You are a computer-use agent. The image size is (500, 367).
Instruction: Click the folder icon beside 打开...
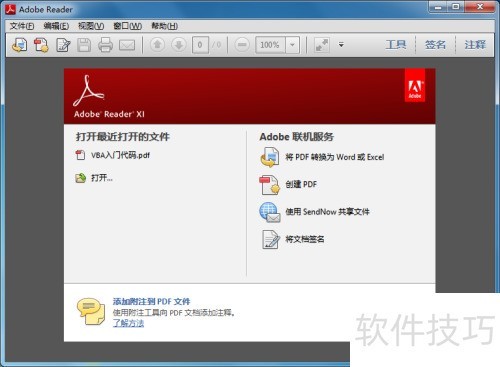click(80, 178)
